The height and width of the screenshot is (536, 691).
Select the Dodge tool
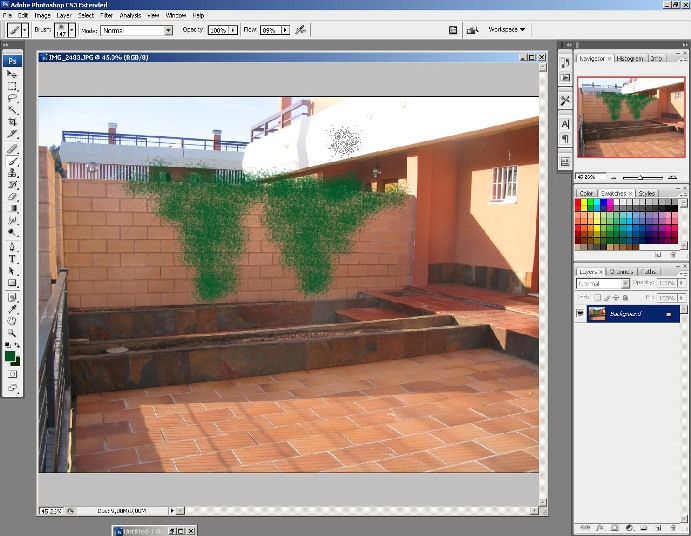[x=12, y=232]
